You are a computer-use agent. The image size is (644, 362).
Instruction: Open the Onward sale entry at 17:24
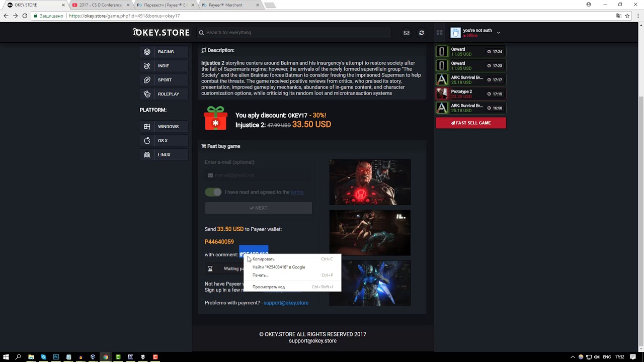[x=471, y=52]
